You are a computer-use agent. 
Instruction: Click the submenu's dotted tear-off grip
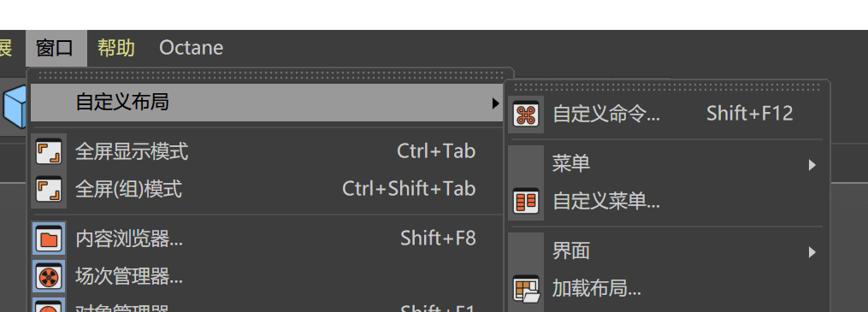point(667,87)
